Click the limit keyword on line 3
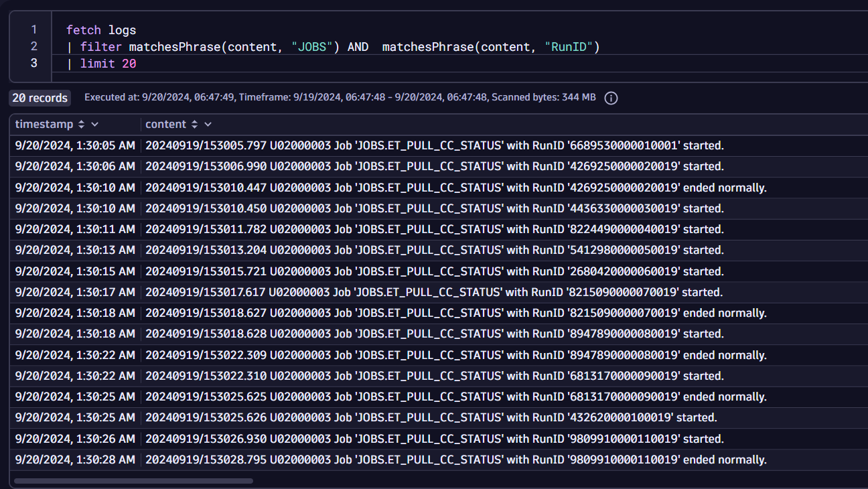The width and height of the screenshot is (868, 489). click(96, 63)
